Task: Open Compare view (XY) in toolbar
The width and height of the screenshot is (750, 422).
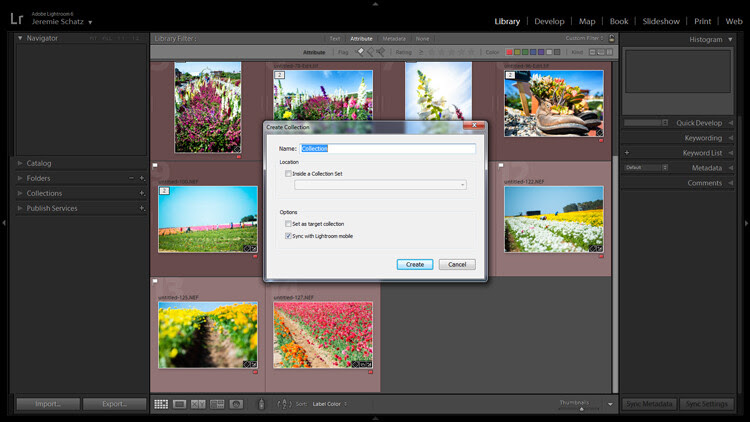Action: [198, 404]
